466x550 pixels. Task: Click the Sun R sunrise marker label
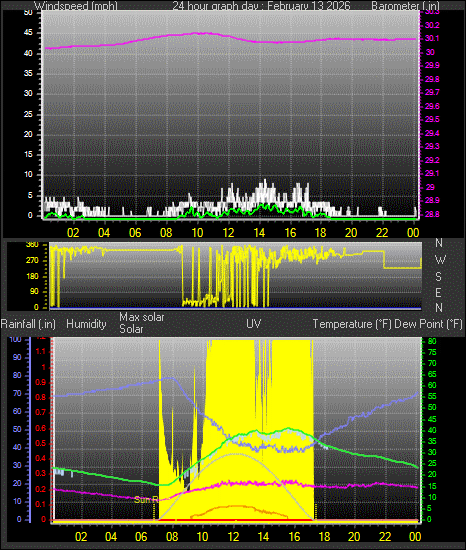pyautogui.click(x=146, y=499)
